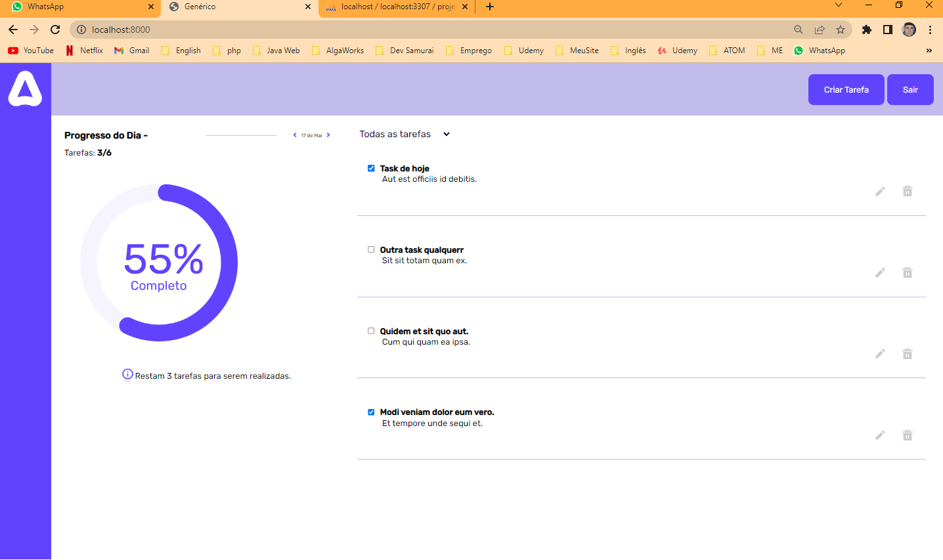Delete 'Quidem et sit quo aut.' via trash icon

pos(907,354)
